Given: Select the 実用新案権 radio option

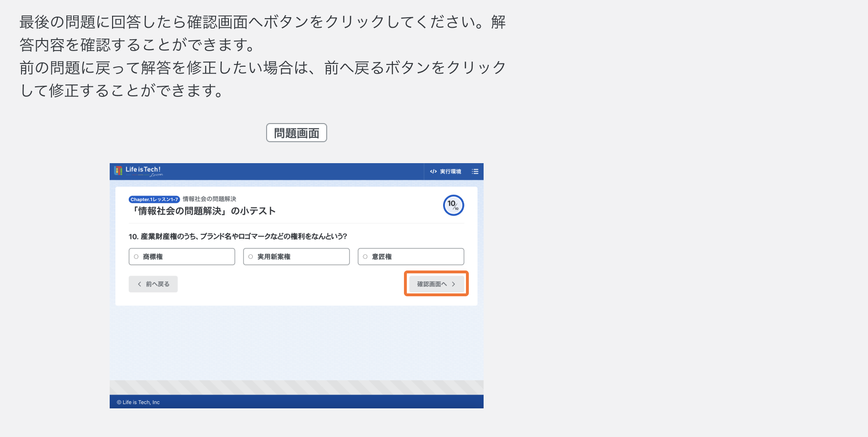Looking at the screenshot, I should (x=296, y=257).
